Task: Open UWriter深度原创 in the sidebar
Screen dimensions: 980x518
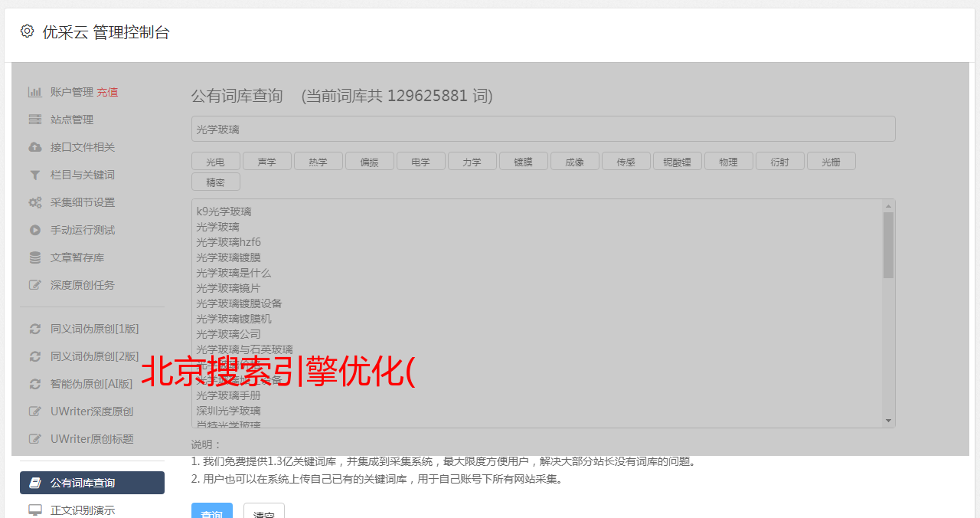Action: (92, 411)
